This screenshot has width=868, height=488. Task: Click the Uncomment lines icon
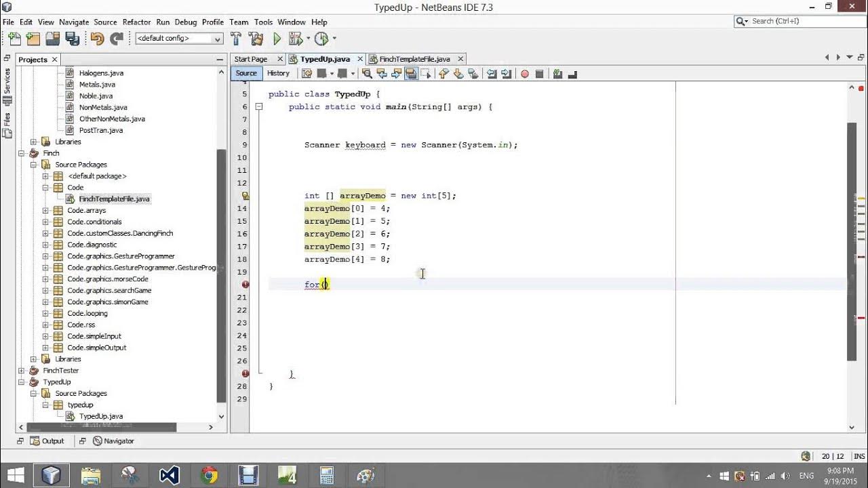[572, 74]
